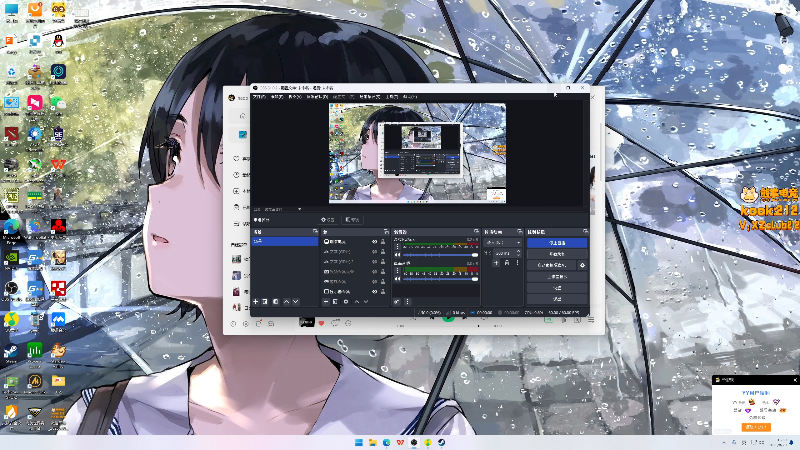Image resolution: width=800 pixels, height=450 pixels.
Task: Set the second mixer channel volume slider
Action: coord(440,279)
